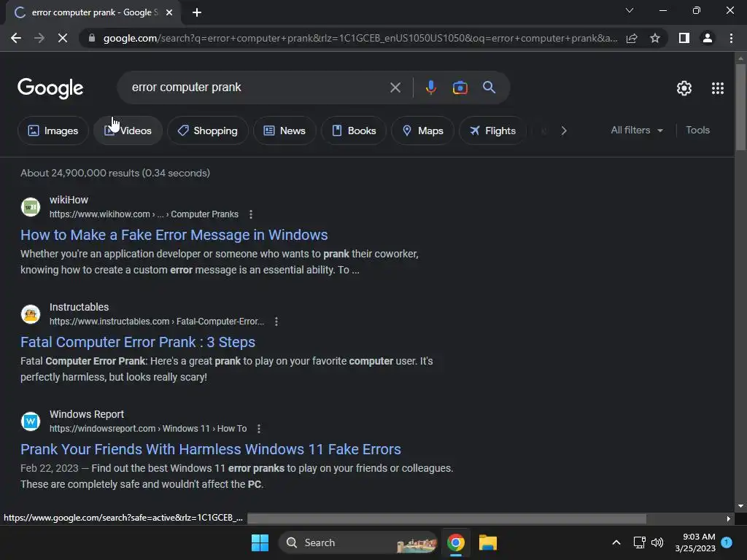
Task: Open the Chrome three-dot menu
Action: tap(731, 38)
